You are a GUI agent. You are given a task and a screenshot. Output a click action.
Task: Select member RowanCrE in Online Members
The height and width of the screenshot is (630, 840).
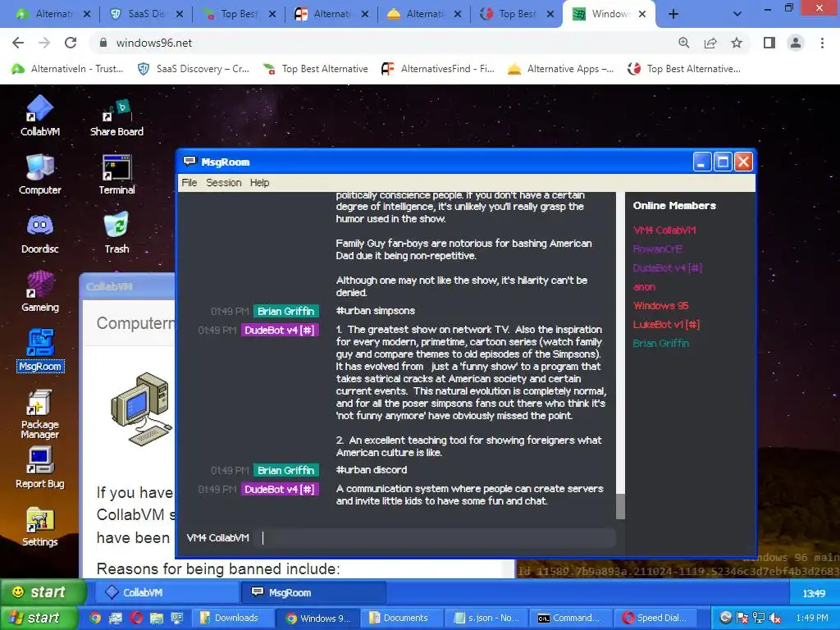click(x=657, y=249)
